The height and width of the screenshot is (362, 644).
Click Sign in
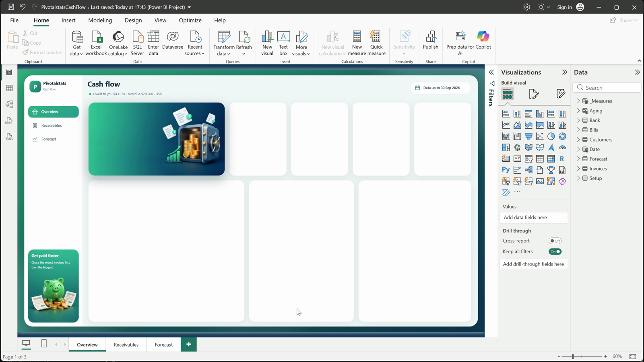point(564,7)
